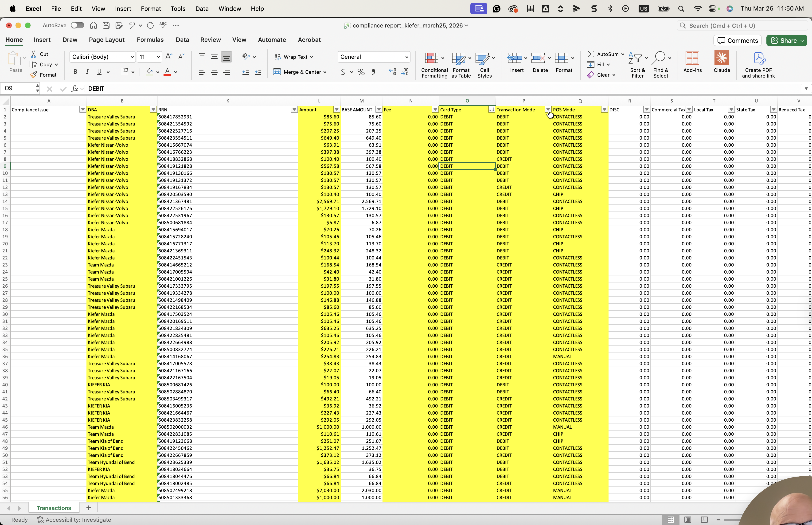Click the Conditional Formatting icon
The height and width of the screenshot is (525, 812).
click(432, 58)
